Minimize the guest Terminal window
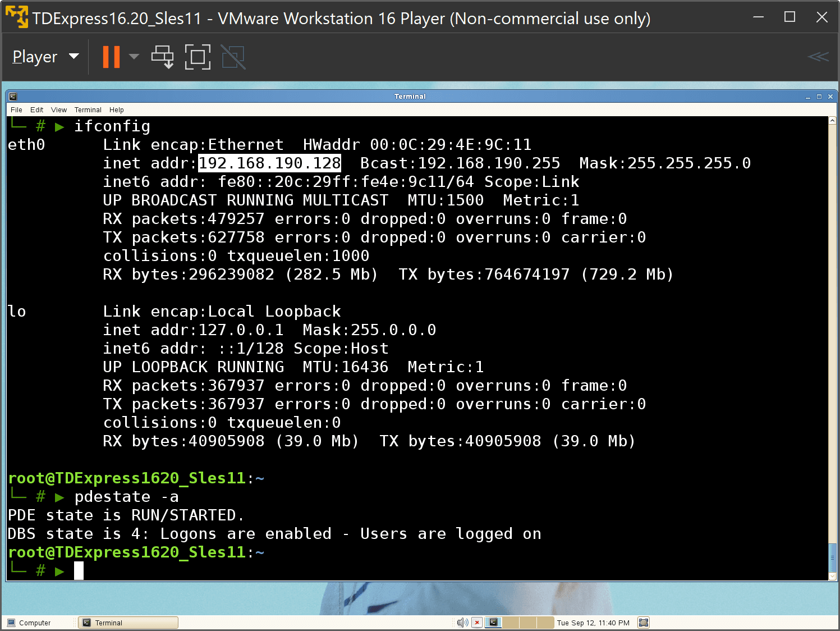The width and height of the screenshot is (840, 631). point(808,97)
